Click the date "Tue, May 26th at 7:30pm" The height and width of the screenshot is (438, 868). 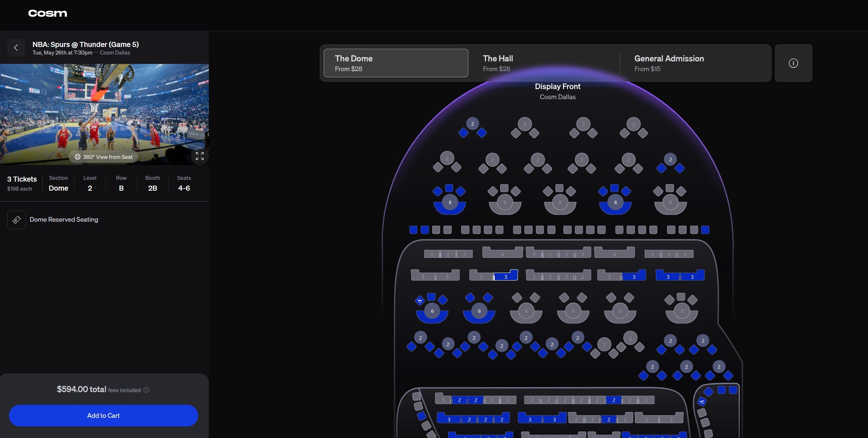(x=63, y=53)
